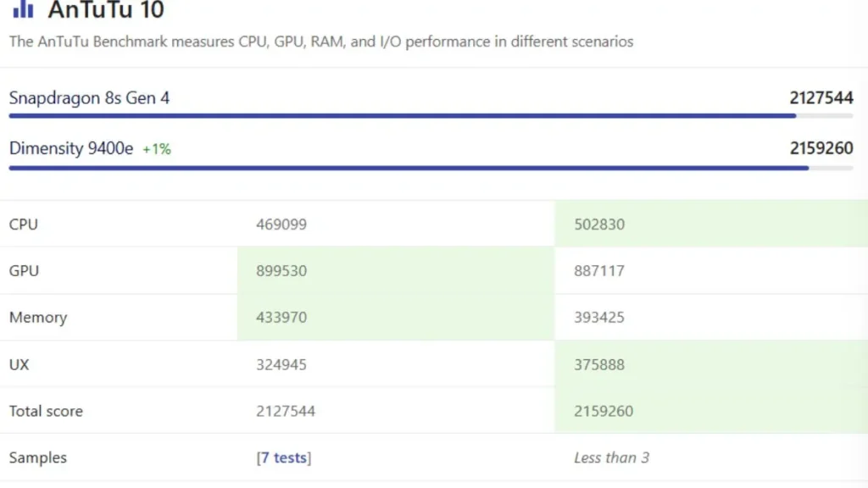Click the Memory value 433970

click(281, 317)
